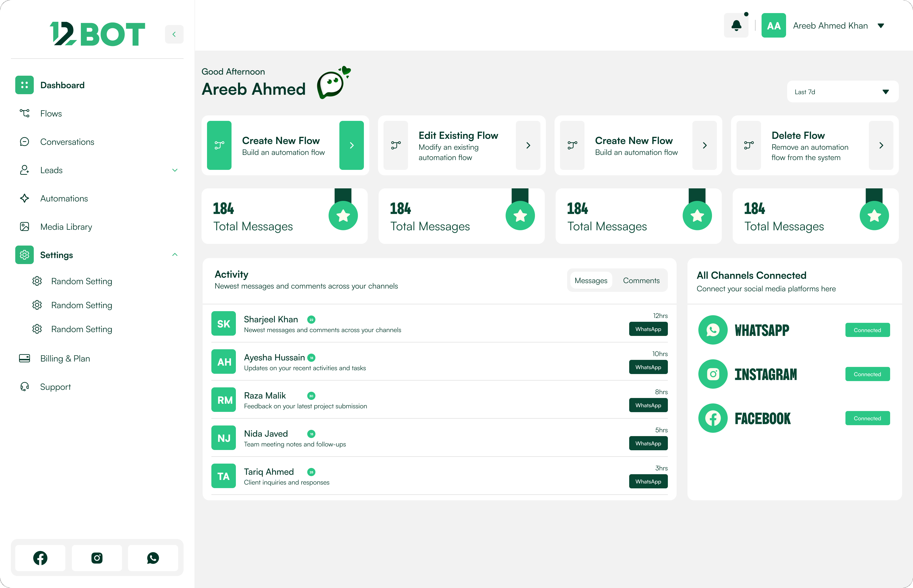This screenshot has height=588, width=913.
Task: Click the Instagram icon at sidebar bottom
Action: tap(97, 558)
